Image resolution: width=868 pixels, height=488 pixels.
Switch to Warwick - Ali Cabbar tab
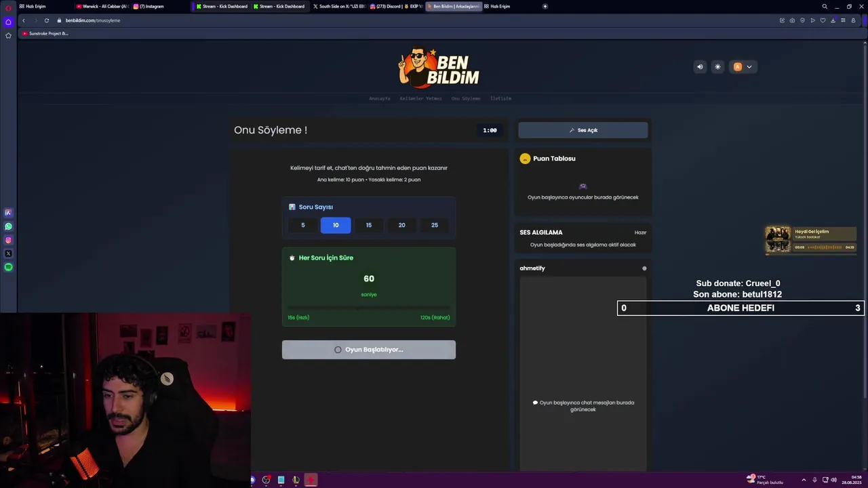coord(102,6)
